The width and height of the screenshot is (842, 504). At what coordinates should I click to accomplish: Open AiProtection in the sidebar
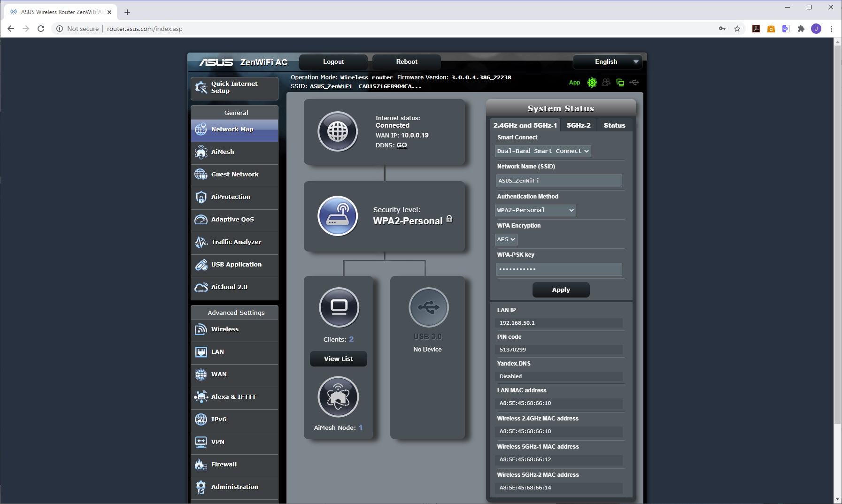coord(231,197)
